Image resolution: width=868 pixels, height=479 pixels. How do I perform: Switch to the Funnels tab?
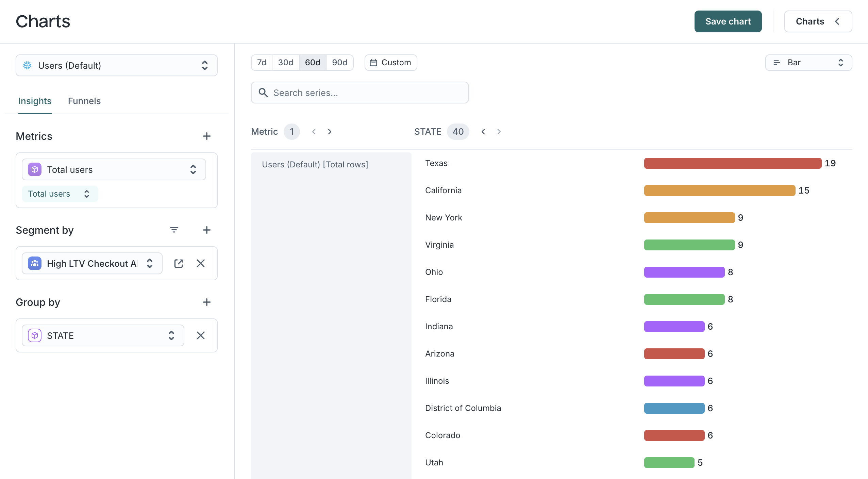(x=84, y=101)
